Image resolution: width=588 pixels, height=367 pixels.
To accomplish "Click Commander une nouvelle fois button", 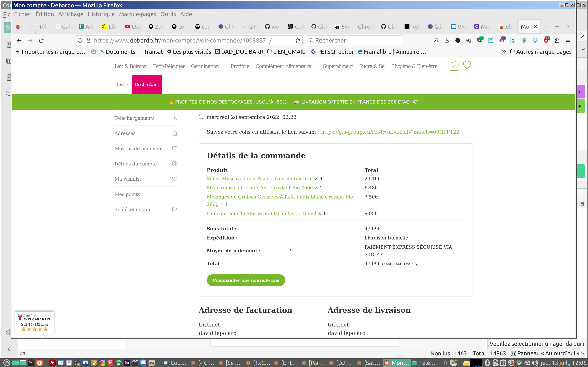I will 246,280.
